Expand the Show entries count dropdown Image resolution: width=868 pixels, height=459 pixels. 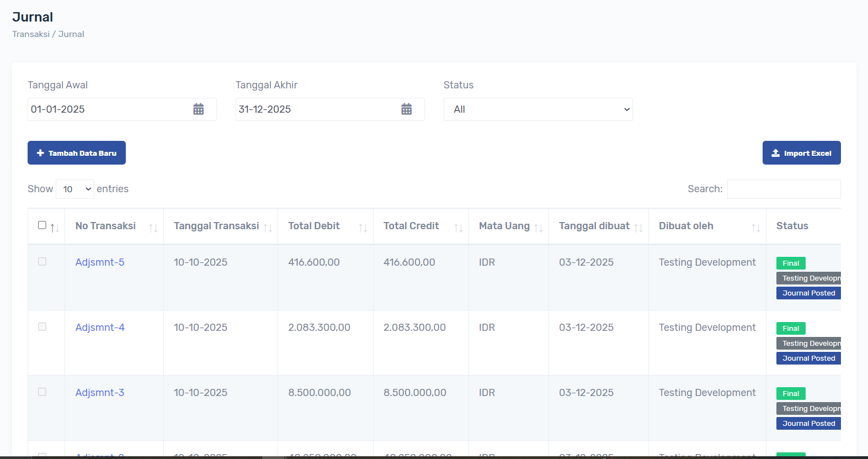[75, 189]
